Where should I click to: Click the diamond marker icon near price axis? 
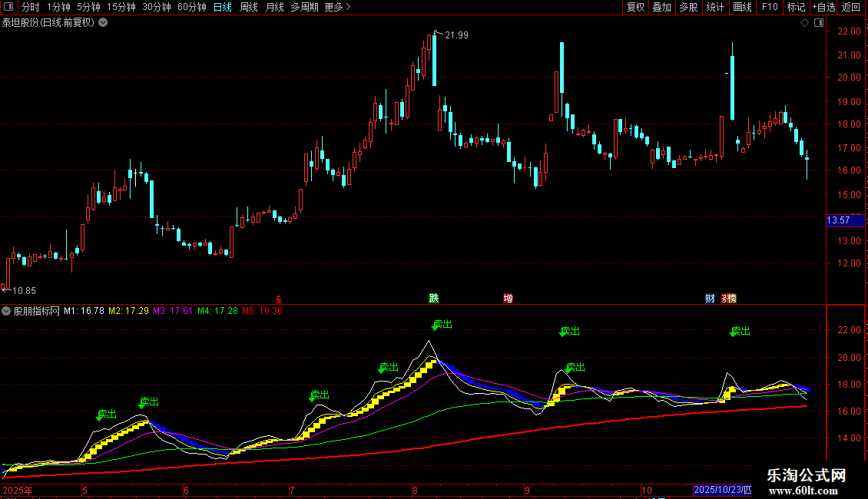(804, 23)
